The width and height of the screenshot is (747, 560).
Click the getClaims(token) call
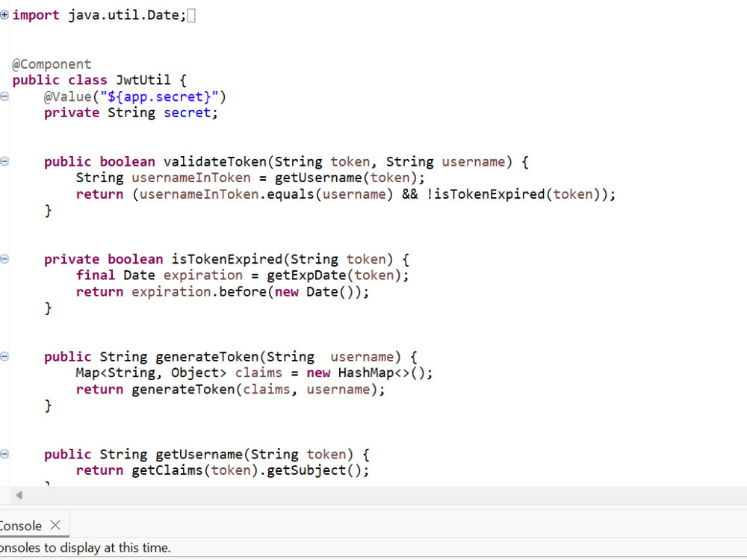click(x=195, y=470)
